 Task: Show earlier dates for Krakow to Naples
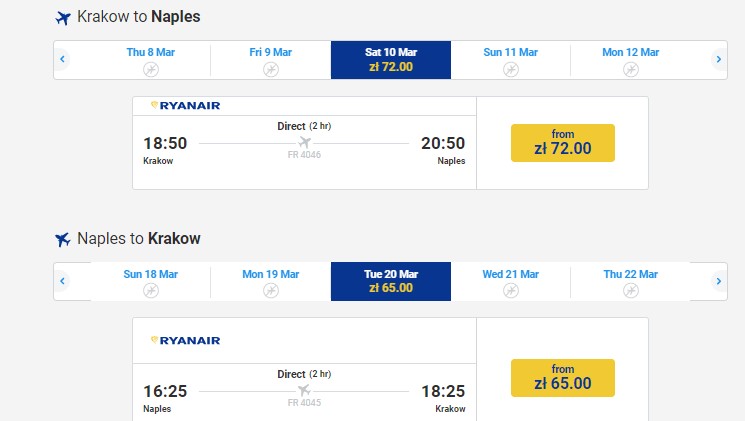(x=62, y=60)
